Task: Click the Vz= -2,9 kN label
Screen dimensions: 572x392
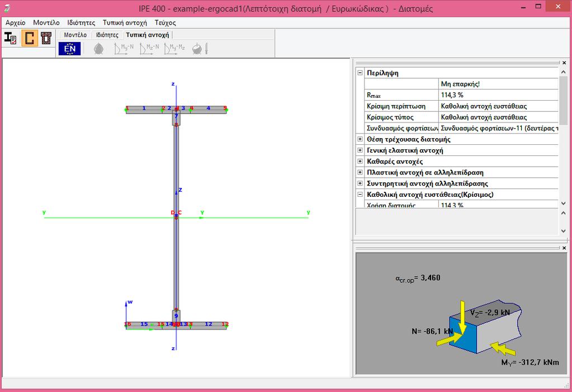Action: click(x=490, y=313)
